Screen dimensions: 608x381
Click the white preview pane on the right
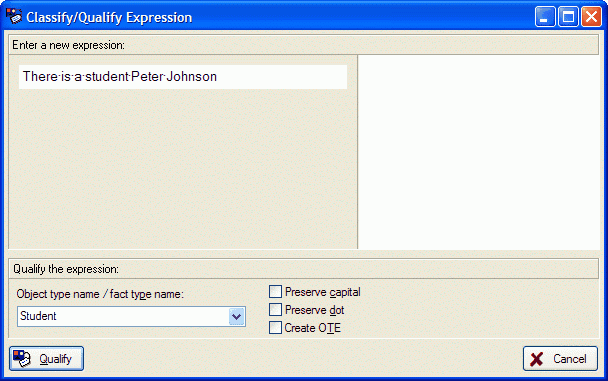pos(479,152)
